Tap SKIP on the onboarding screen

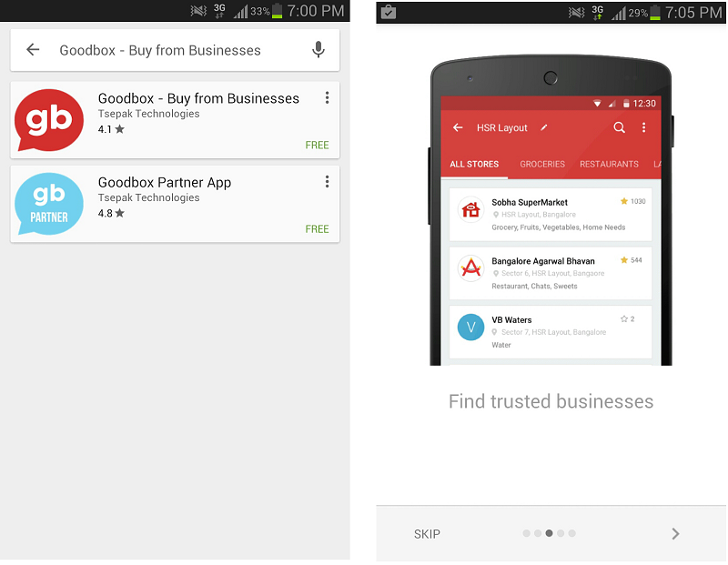(427, 534)
